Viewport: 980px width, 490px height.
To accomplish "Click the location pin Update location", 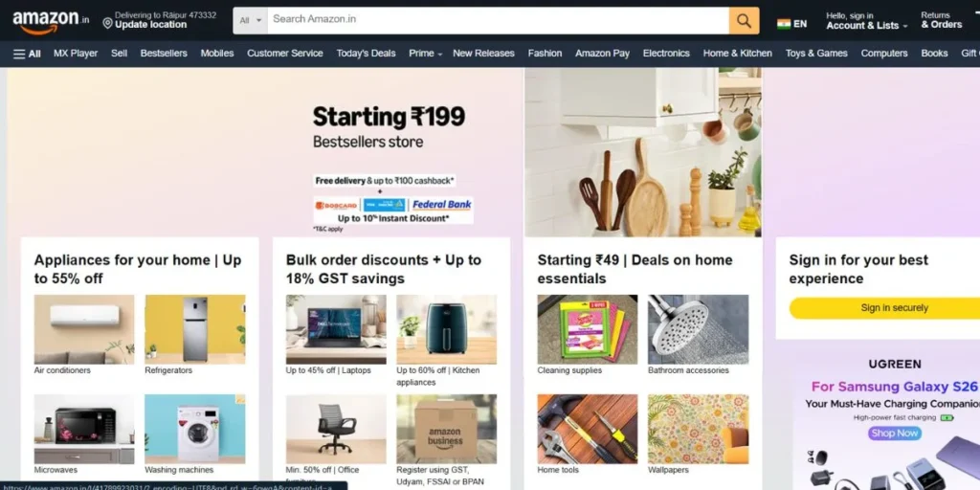I will coord(160,20).
